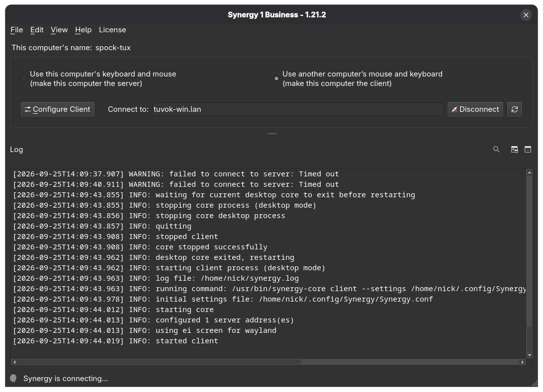Click the fingerprint security icon in status bar

pyautogui.click(x=13, y=379)
